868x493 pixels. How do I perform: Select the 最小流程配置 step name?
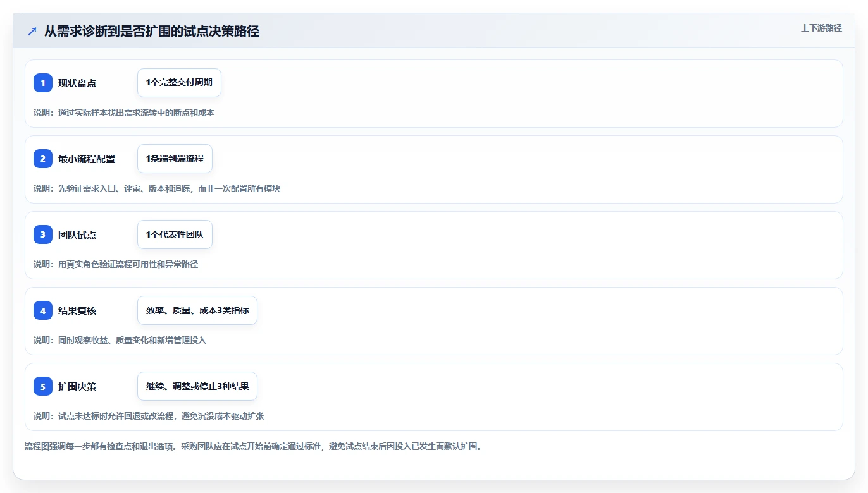tap(87, 159)
